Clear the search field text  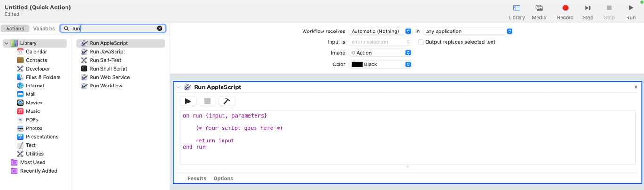pyautogui.click(x=160, y=29)
